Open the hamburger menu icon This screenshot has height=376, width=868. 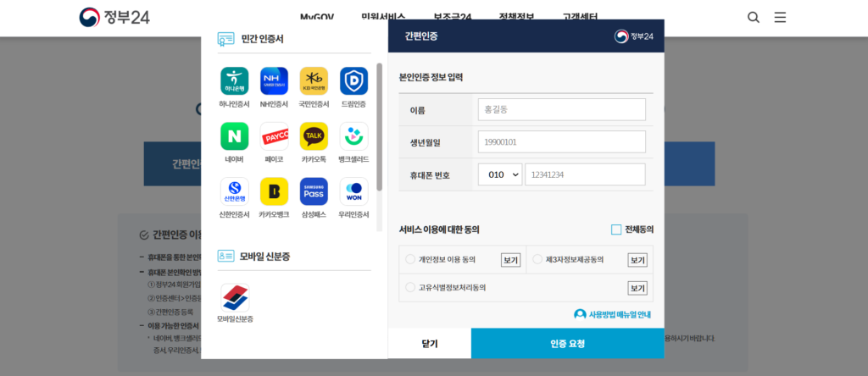(x=780, y=17)
